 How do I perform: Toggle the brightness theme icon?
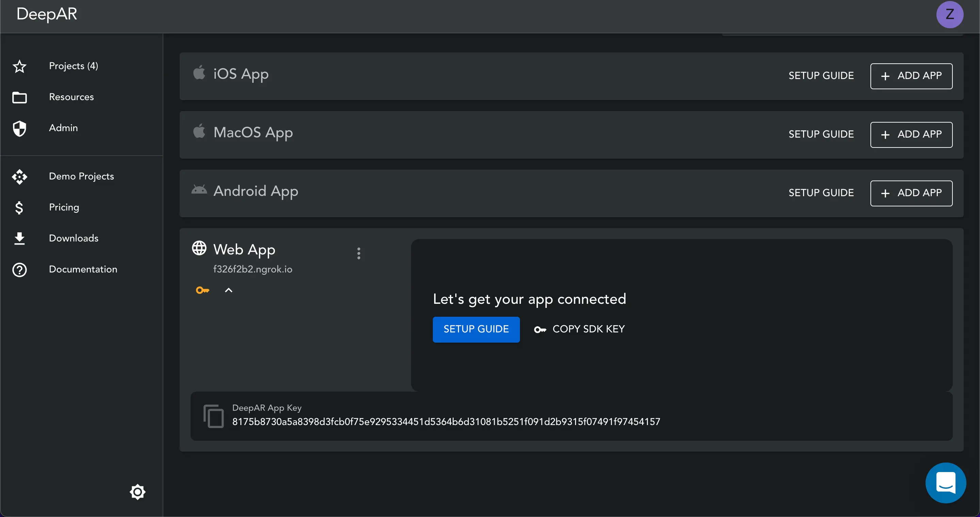pos(137,491)
